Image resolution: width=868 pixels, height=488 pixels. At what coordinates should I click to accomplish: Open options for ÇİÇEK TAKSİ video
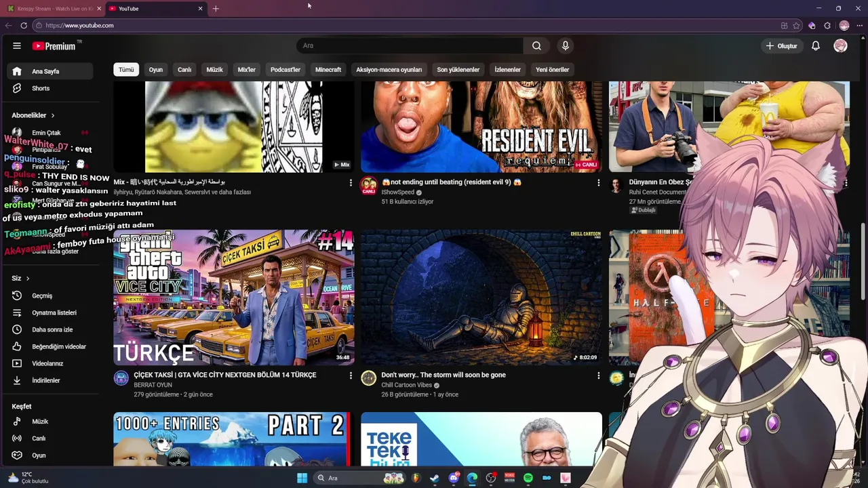[x=351, y=375]
